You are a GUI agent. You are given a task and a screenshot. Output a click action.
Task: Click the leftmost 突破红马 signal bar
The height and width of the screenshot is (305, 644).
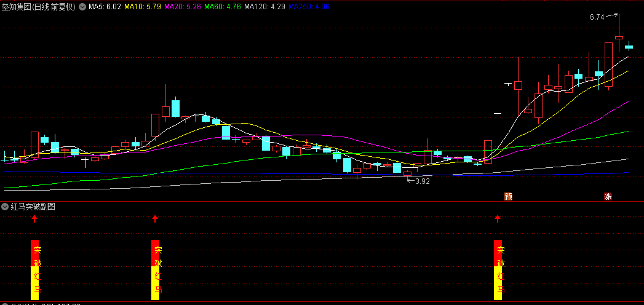[x=35, y=270]
